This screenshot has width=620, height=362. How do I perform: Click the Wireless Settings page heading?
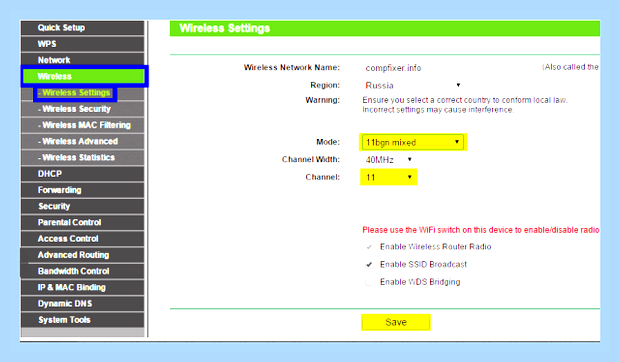(225, 28)
